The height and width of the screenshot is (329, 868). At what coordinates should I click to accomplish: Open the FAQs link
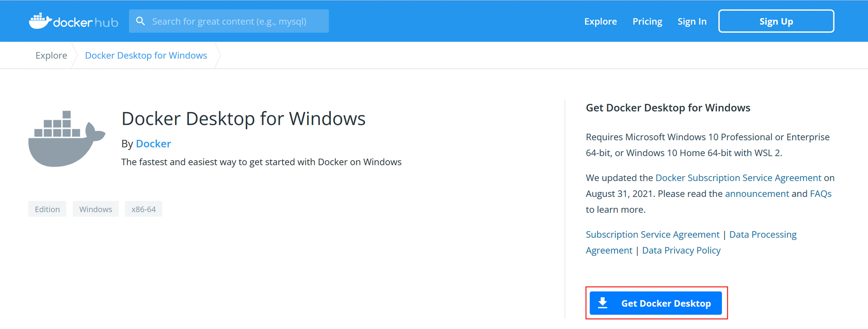tap(821, 193)
